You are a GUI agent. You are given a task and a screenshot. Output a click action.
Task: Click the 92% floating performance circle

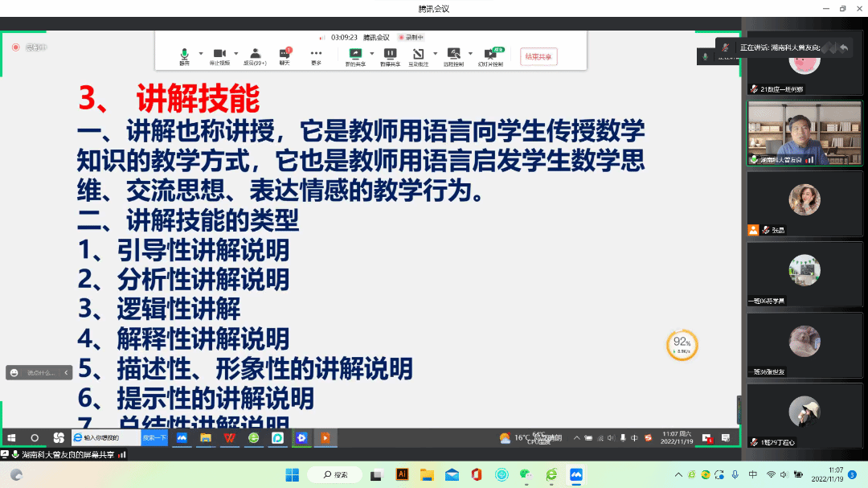coord(682,346)
